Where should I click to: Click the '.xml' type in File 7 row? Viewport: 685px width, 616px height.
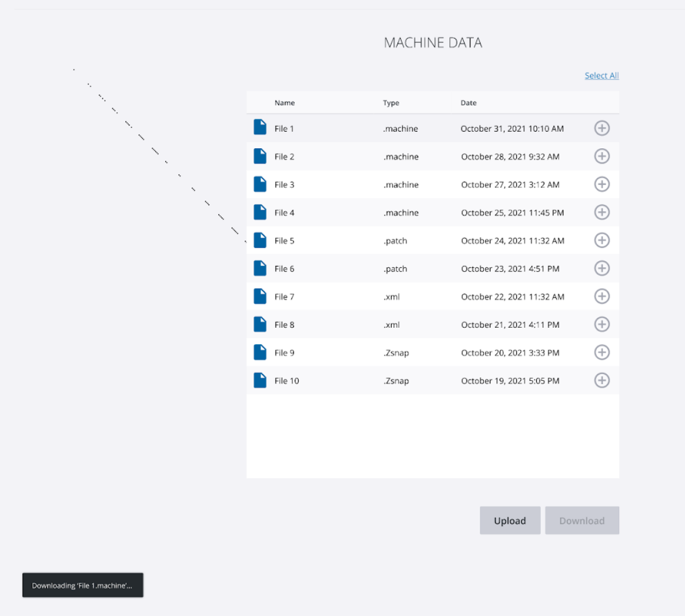[x=392, y=297]
